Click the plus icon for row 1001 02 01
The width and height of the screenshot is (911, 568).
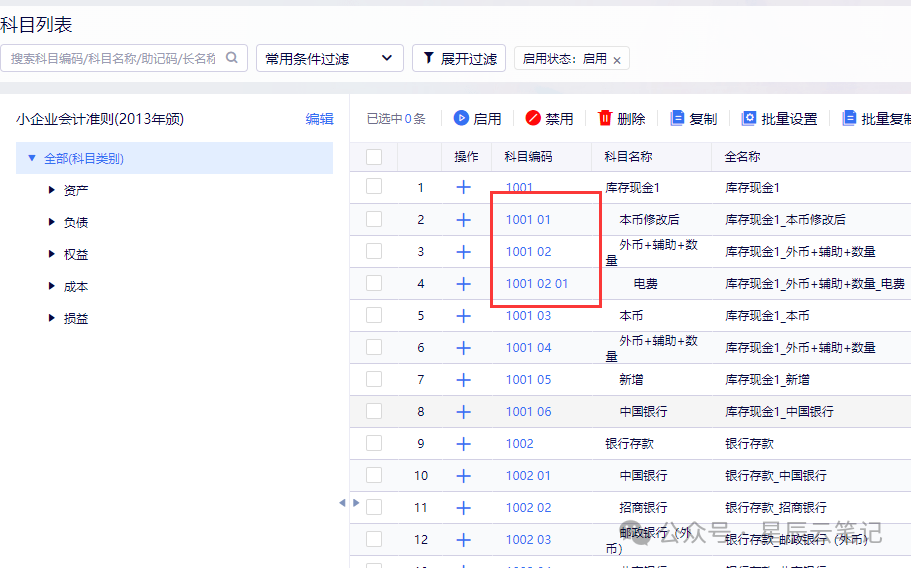click(x=463, y=283)
